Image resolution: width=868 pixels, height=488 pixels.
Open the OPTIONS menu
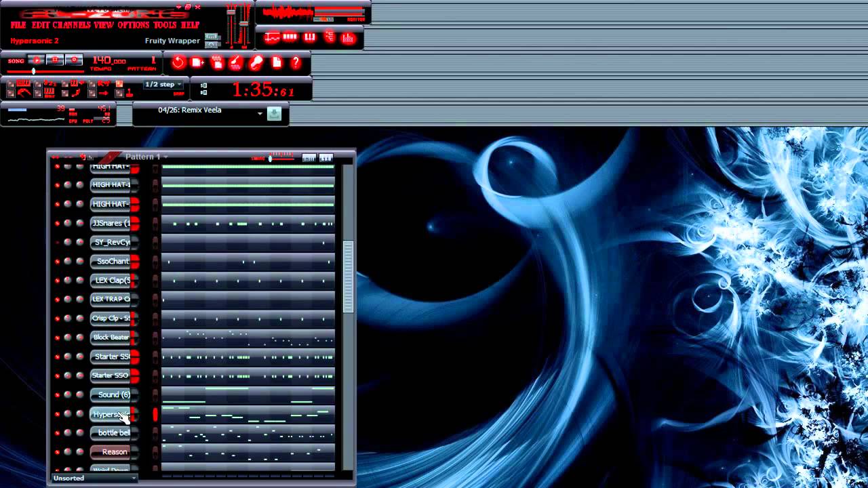pyautogui.click(x=133, y=25)
